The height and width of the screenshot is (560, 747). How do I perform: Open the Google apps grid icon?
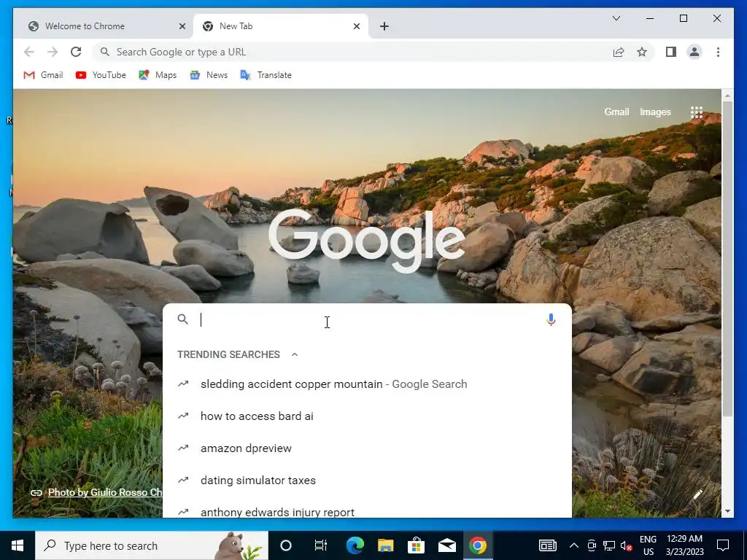tap(697, 112)
